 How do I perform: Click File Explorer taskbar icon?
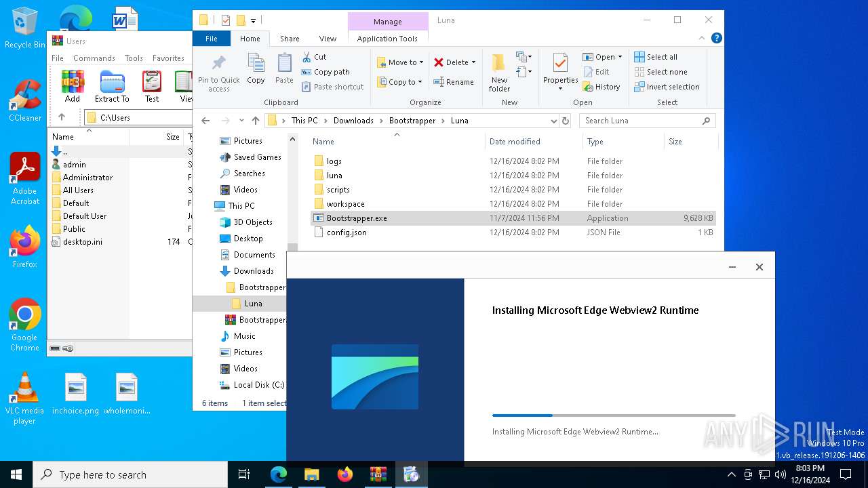(x=311, y=474)
